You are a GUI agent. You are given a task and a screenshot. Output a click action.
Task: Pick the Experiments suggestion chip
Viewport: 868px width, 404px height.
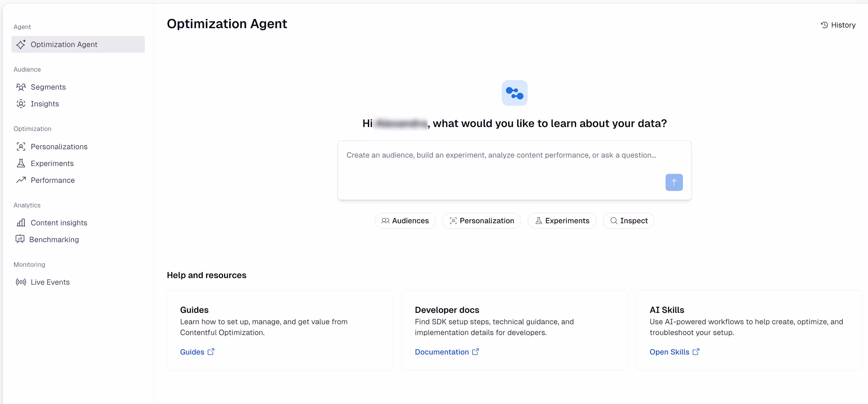(x=562, y=221)
